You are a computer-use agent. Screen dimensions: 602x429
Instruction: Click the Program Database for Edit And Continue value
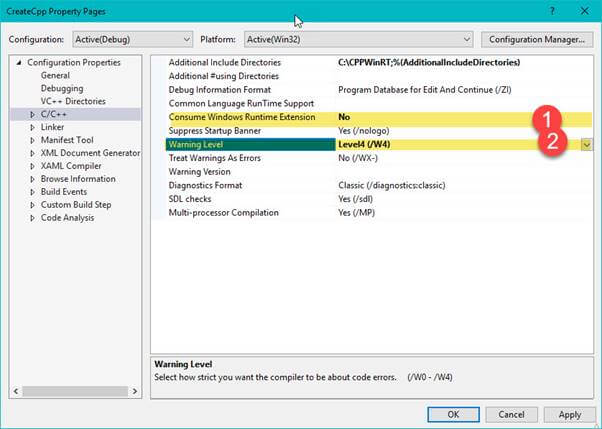point(425,90)
